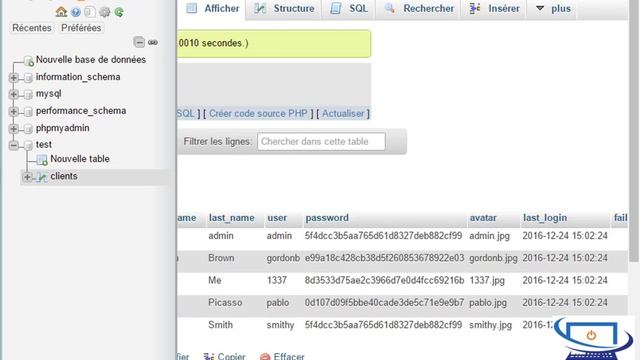This screenshot has height=360, width=640.
Task: Open navigation settings gear icon
Action: [105, 12]
